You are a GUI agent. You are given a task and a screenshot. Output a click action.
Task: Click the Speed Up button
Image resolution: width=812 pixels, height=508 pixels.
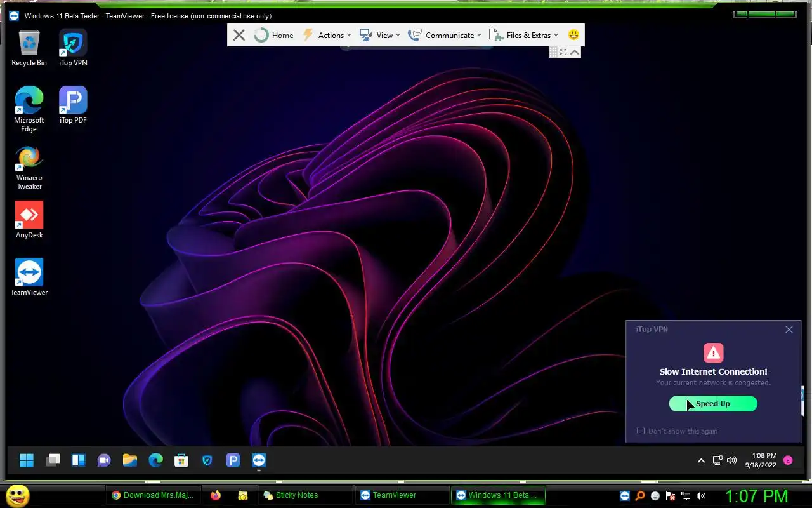click(713, 404)
